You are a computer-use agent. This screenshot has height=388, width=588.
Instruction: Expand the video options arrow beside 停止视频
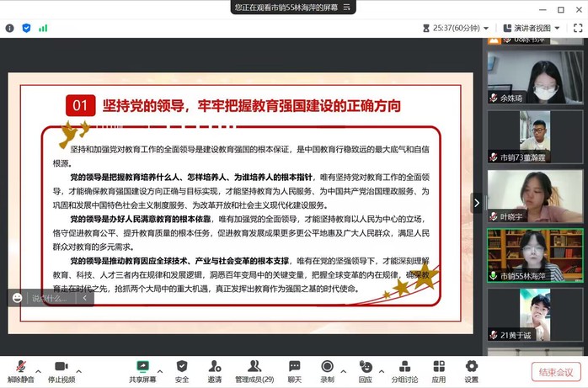pos(80,367)
